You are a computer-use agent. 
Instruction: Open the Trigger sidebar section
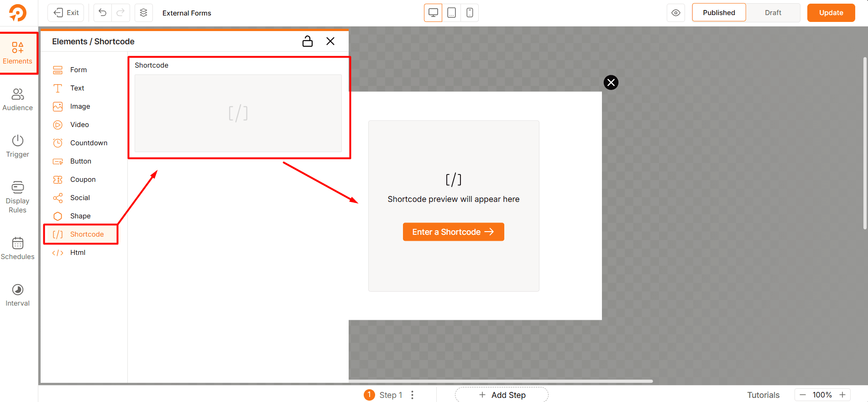pyautogui.click(x=18, y=146)
